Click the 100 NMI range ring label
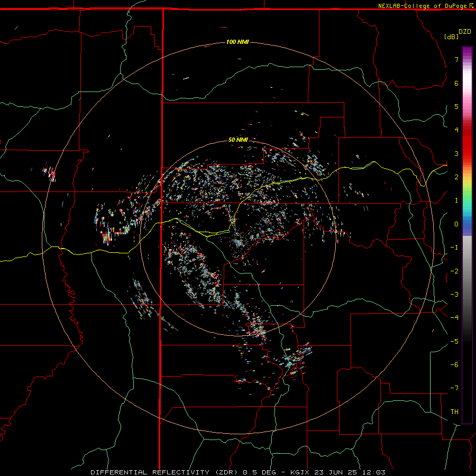 point(237,42)
